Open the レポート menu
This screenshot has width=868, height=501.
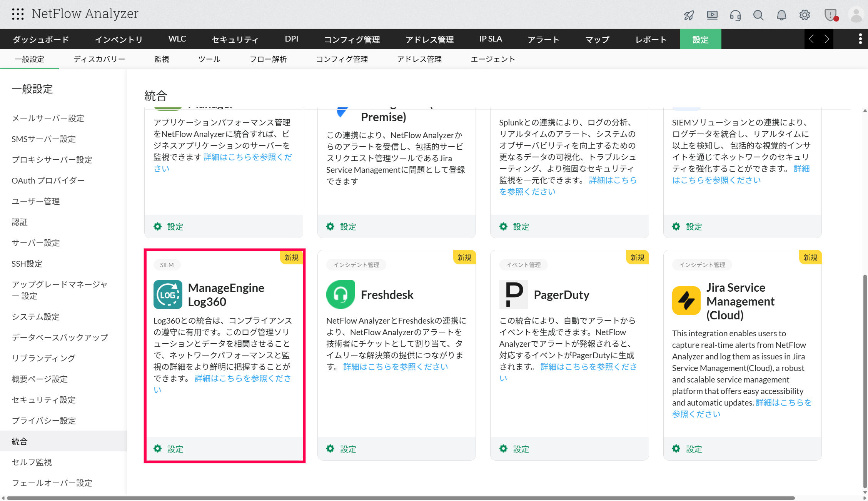click(651, 39)
